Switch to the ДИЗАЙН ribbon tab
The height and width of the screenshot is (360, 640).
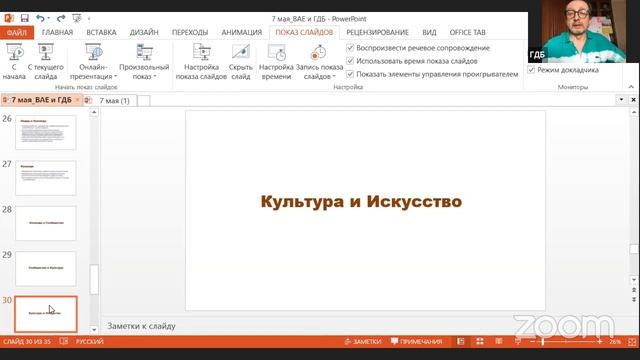(x=144, y=33)
